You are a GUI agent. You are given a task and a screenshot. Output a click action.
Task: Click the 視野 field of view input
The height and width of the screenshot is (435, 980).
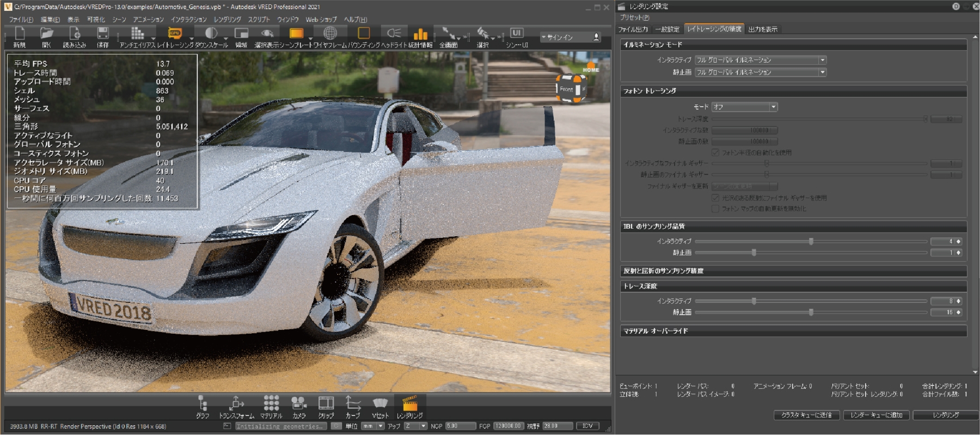click(x=558, y=426)
